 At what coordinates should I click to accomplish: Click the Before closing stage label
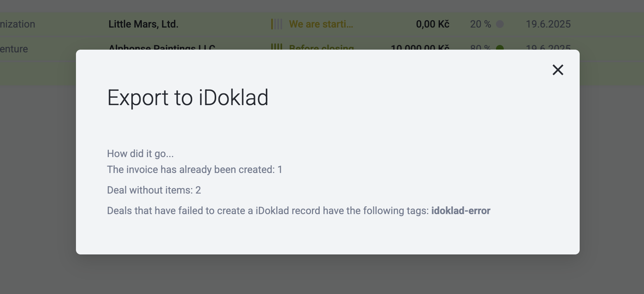click(322, 48)
